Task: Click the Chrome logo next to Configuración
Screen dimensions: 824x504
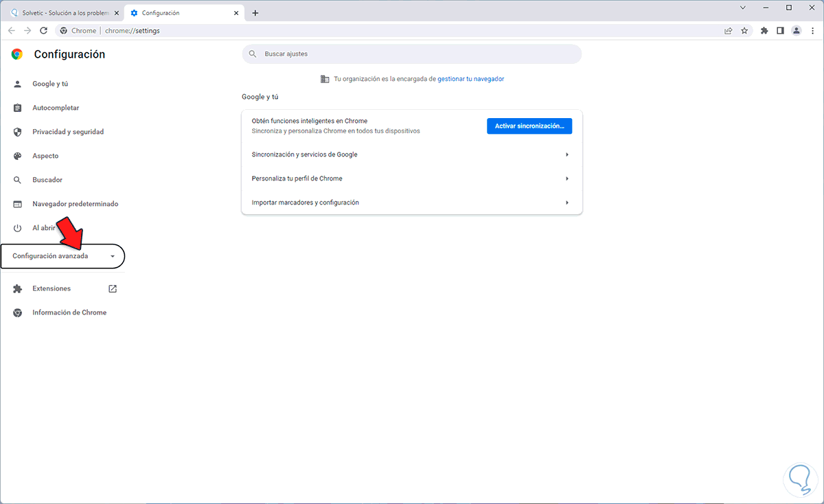Action: pos(17,54)
